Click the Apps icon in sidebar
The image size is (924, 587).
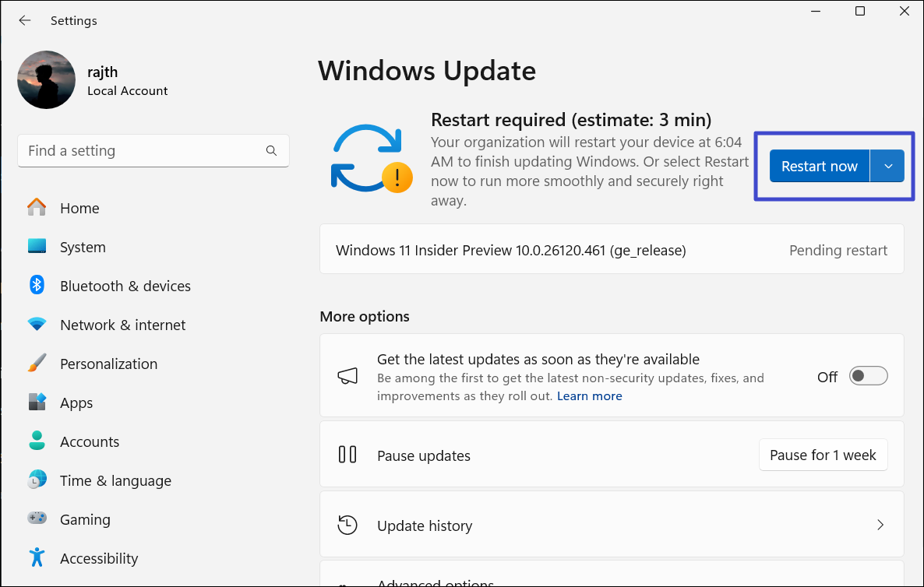coord(37,402)
